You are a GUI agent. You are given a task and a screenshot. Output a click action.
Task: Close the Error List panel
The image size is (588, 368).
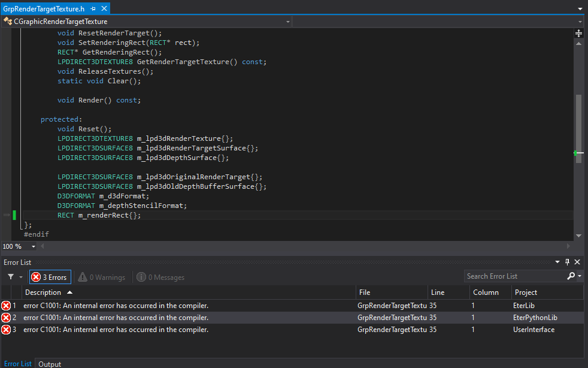577,262
